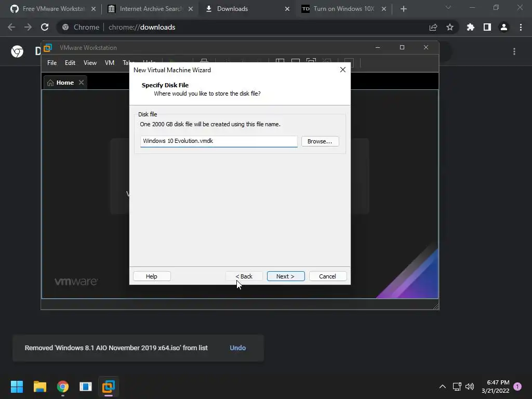Open the VMware VM menu
Viewport: 532px width, 399px height.
(110, 63)
